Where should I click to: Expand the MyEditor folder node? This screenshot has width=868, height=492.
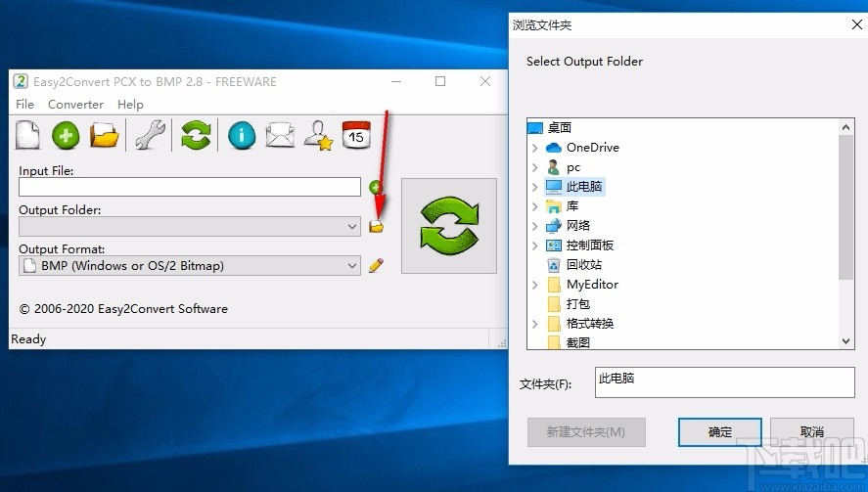(x=534, y=285)
